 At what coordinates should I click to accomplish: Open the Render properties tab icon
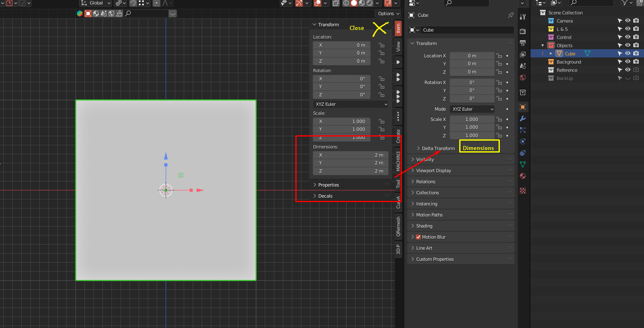(x=523, y=32)
